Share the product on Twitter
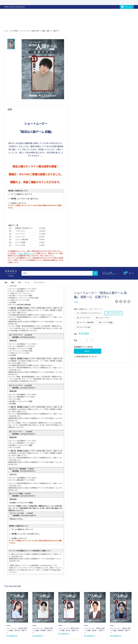Image resolution: width=138 pixels, height=644 pixels. click(125, 301)
